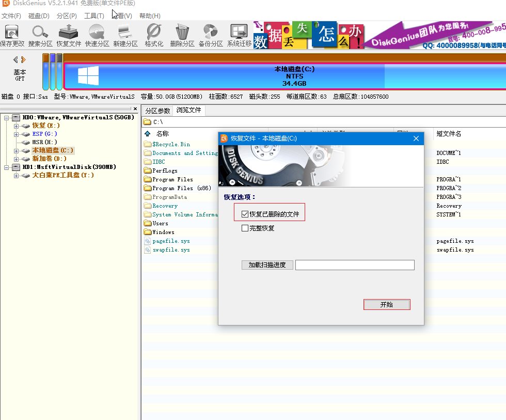Open the 分区(P) menu
This screenshot has width=506, height=420.
click(67, 16)
